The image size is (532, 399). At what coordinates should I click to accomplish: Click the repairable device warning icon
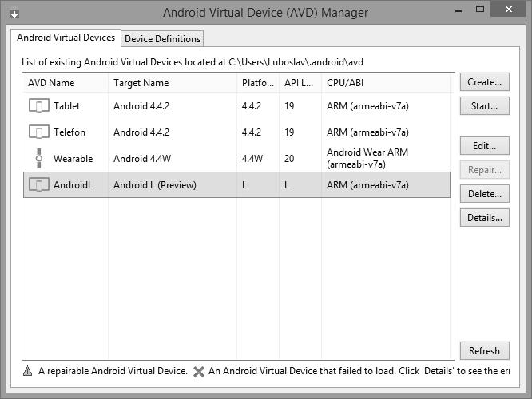coord(28,371)
